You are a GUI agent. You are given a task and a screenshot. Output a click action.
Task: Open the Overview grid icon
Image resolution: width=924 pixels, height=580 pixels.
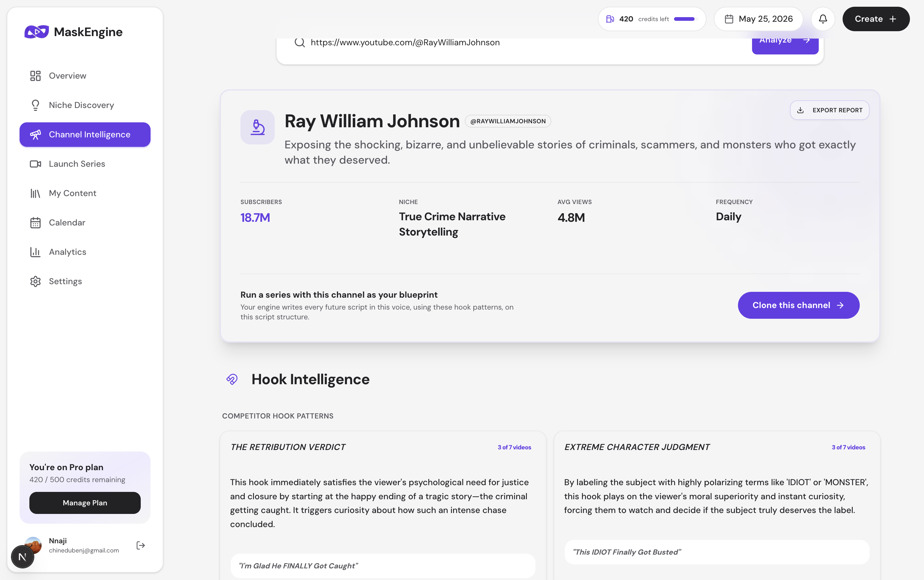35,76
